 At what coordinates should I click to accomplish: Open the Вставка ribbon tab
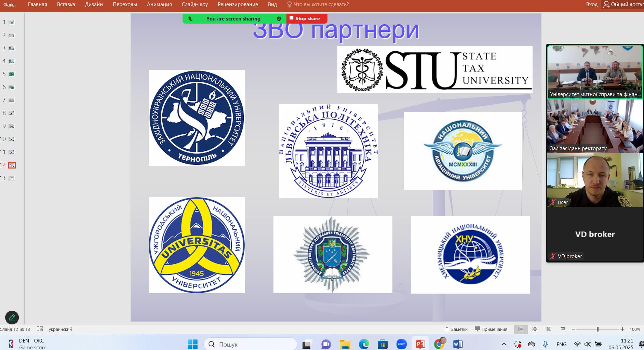click(x=66, y=4)
